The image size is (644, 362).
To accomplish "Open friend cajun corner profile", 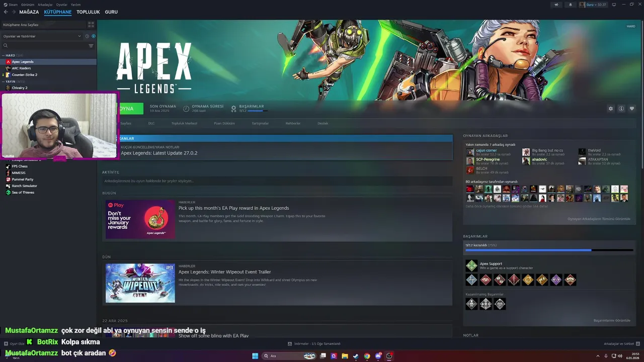I will [486, 150].
